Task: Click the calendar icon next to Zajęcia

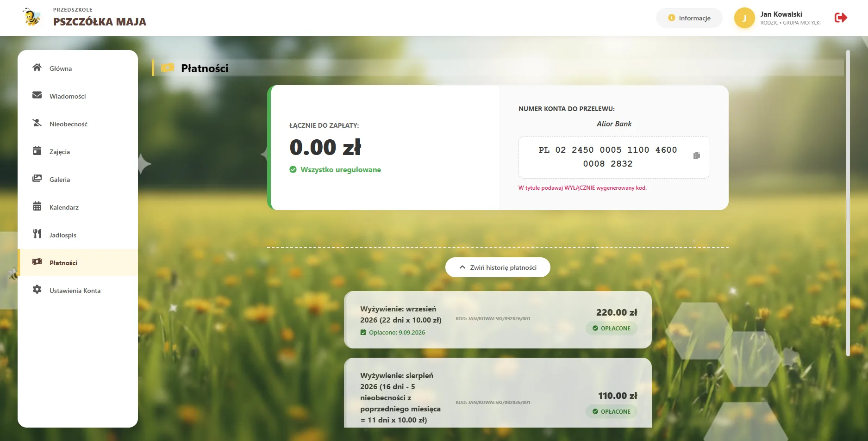Action: tap(37, 151)
